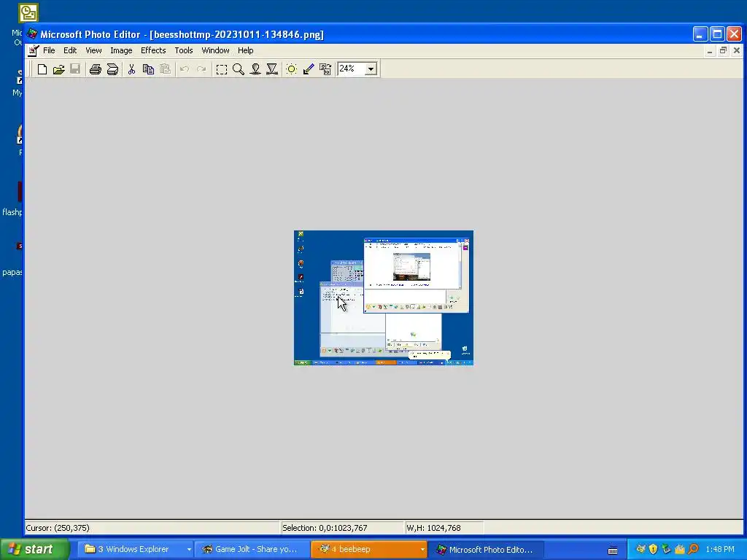This screenshot has width=747, height=560.
Task: Open the Edit menu
Action: coord(70,50)
